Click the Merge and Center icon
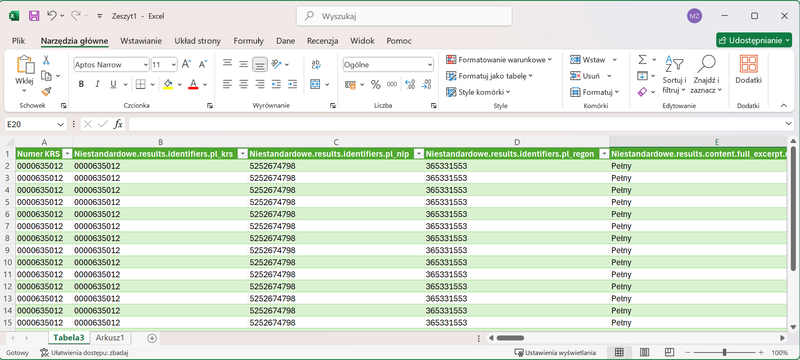Viewport: 800px width, 360px height. pyautogui.click(x=315, y=84)
